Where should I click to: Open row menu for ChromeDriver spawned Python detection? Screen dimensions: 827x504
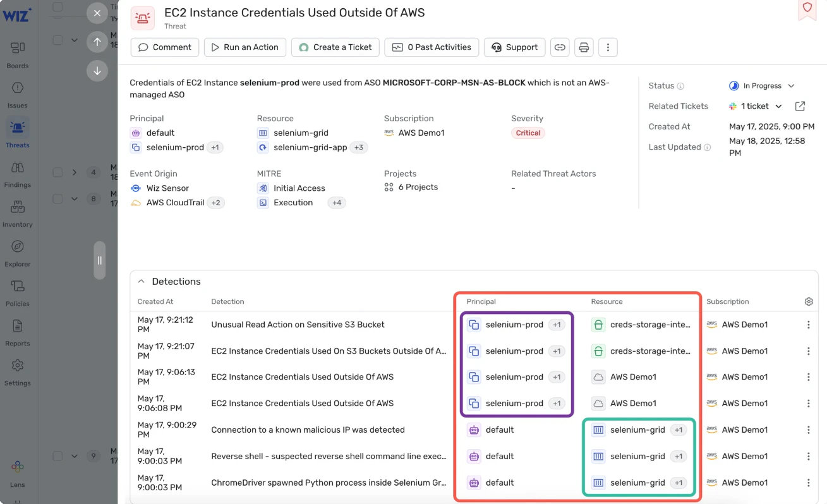tap(808, 483)
